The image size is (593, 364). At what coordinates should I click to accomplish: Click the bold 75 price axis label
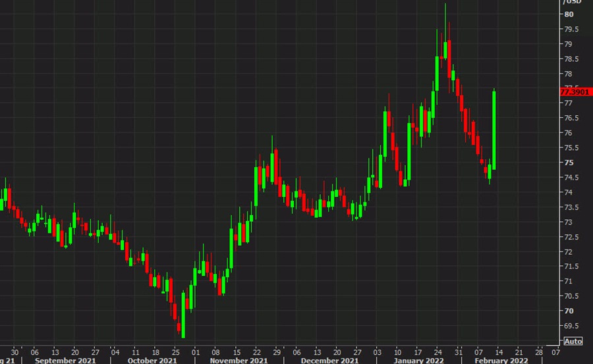(x=569, y=163)
